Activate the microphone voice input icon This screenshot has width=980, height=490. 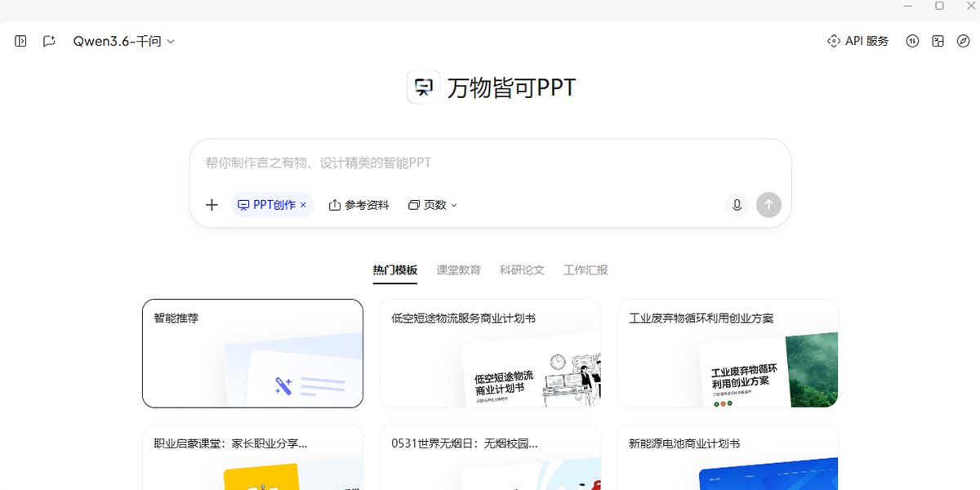(x=737, y=205)
